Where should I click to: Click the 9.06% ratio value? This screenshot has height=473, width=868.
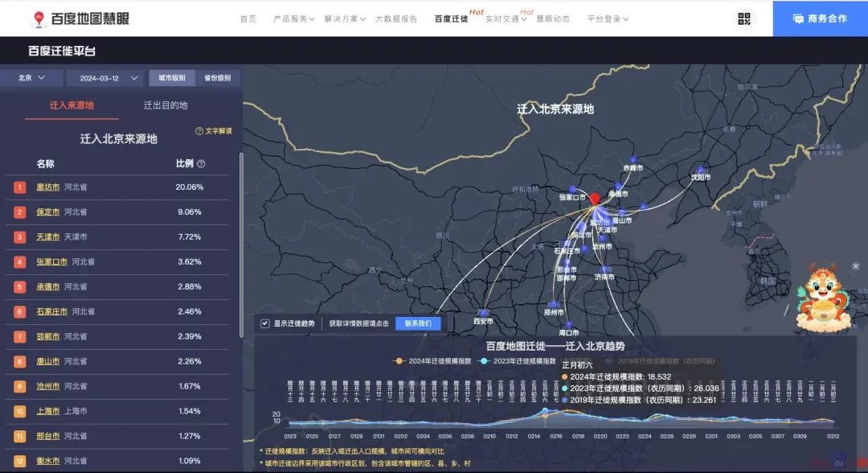[x=190, y=212]
